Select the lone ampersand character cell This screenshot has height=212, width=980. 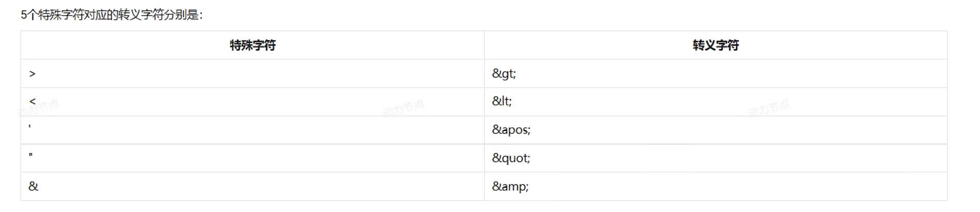pos(33,186)
